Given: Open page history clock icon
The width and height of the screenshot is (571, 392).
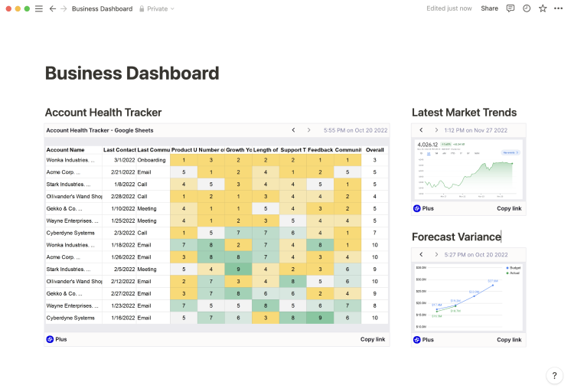Looking at the screenshot, I should coord(527,8).
